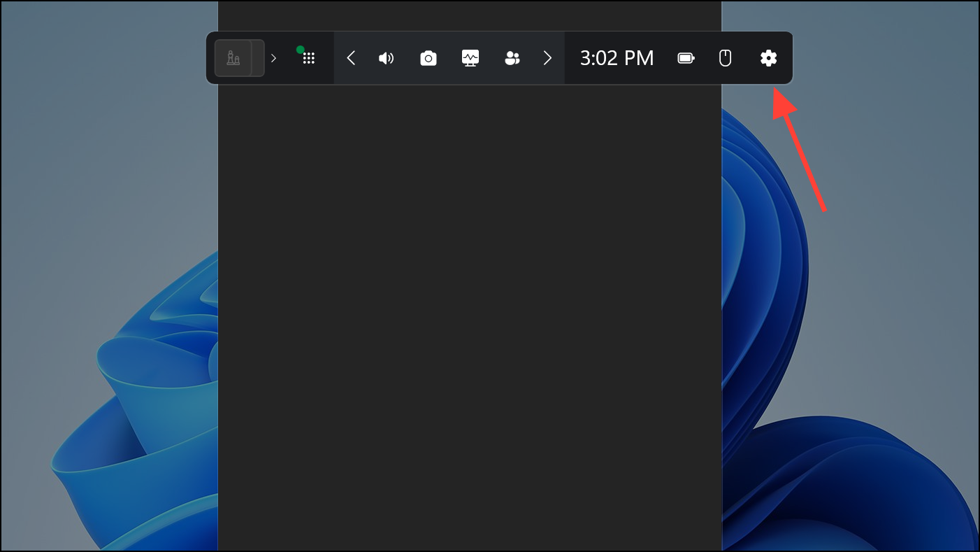Viewport: 980px width, 552px height.
Task: Show next widgets with right chevron
Action: click(x=547, y=58)
